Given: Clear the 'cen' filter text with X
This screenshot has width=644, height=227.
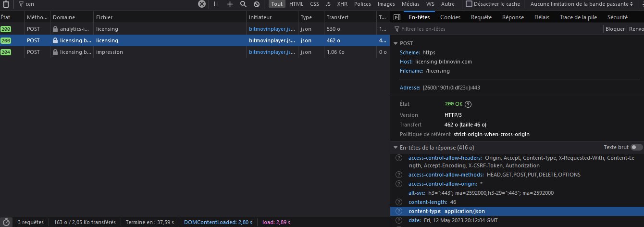Looking at the screenshot, I should coord(202,4).
